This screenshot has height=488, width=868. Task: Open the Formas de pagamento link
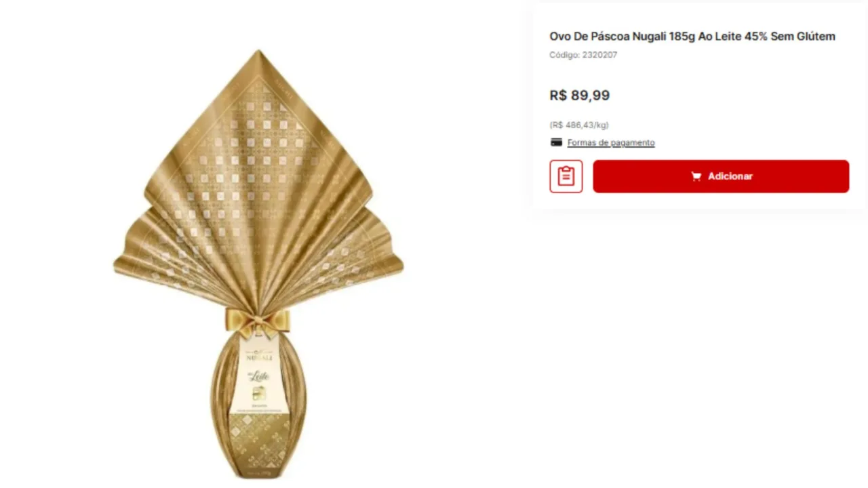611,143
